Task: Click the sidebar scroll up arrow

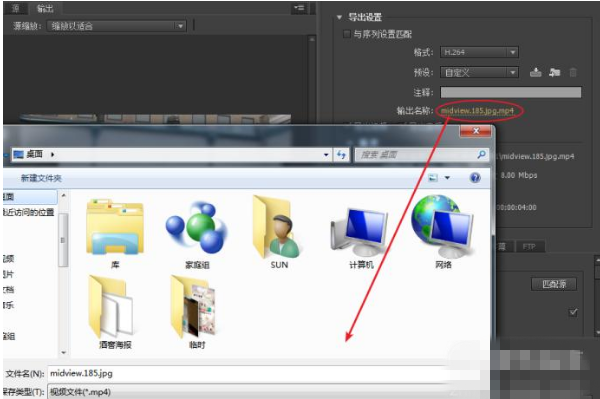Action: coord(64,195)
